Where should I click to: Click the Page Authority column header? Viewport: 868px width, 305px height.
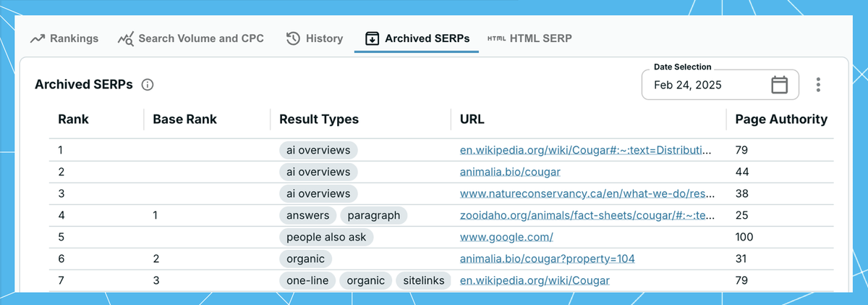781,120
